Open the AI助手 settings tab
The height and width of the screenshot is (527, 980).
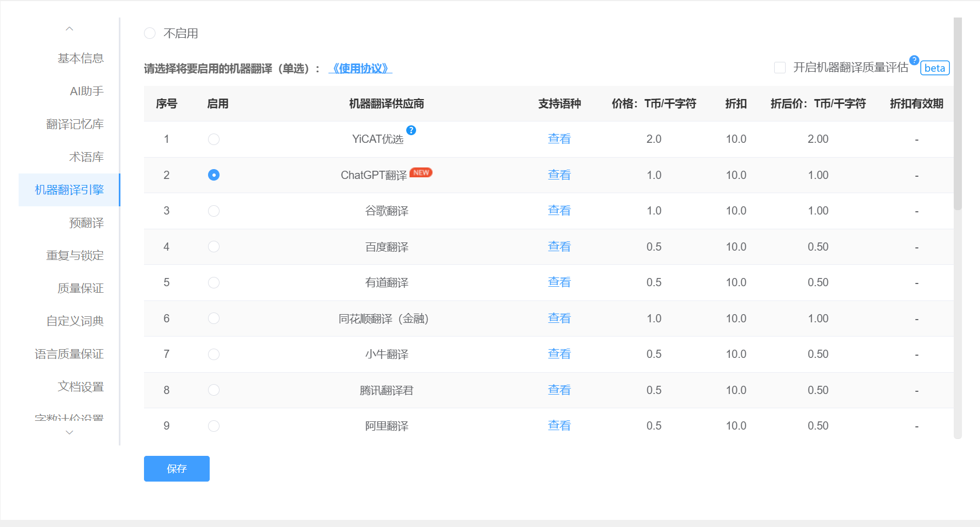pos(87,91)
